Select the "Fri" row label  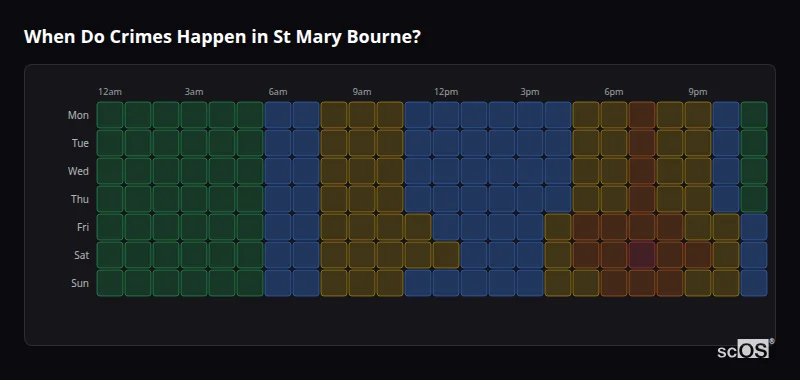83,227
